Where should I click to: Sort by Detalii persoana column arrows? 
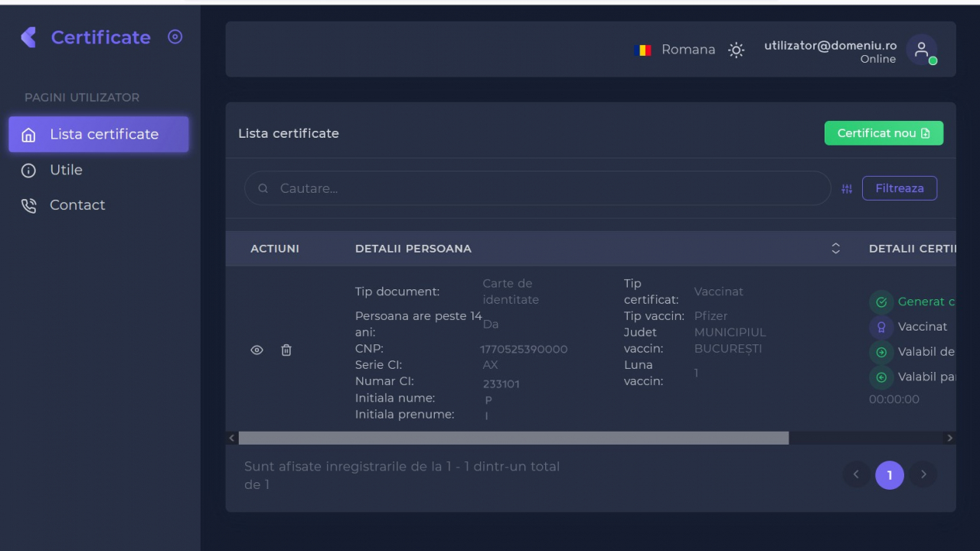tap(835, 249)
